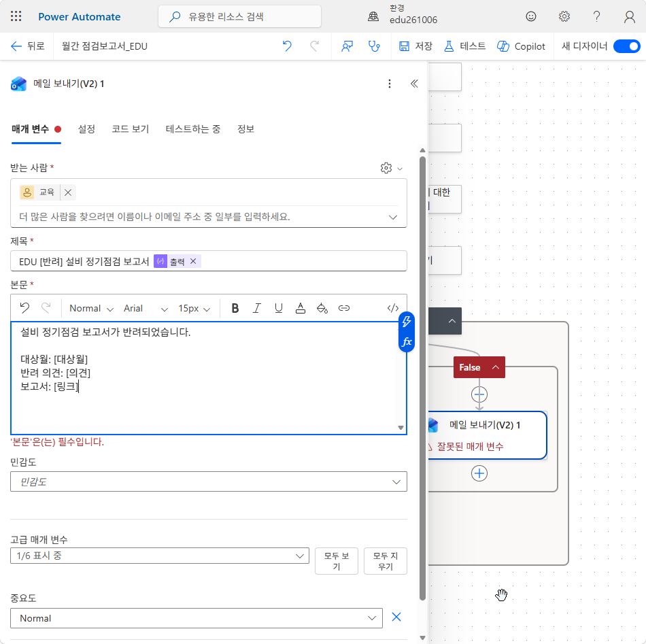Expand the recipient suggestions chevron

pos(393,217)
